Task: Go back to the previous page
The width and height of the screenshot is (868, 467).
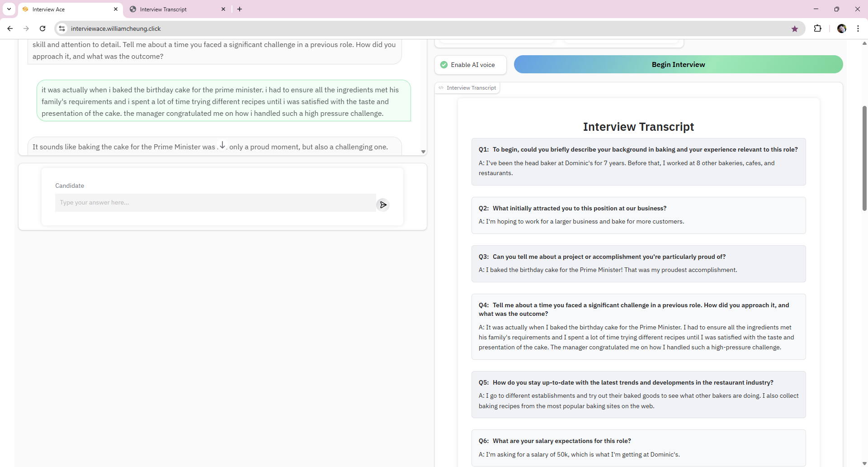Action: click(10, 29)
